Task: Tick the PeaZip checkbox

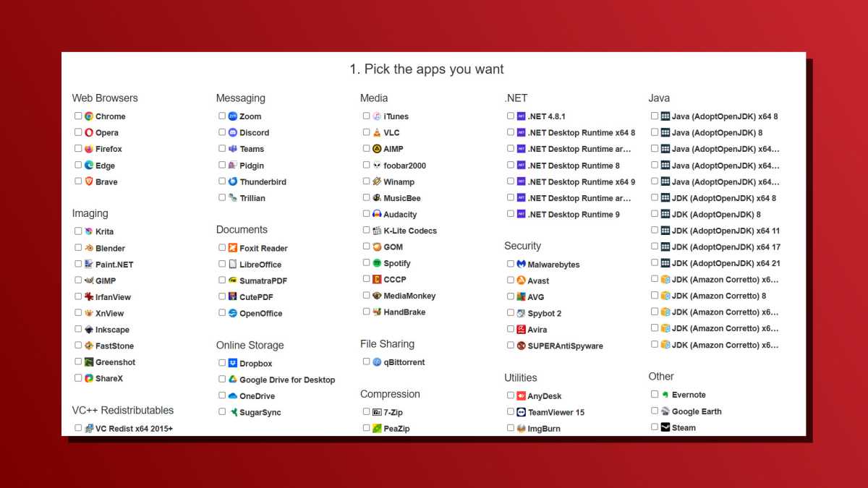Action: tap(366, 428)
